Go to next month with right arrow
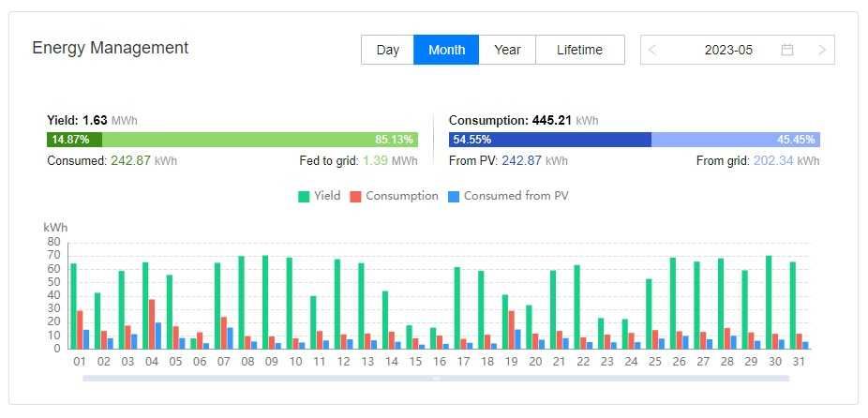 [822, 50]
